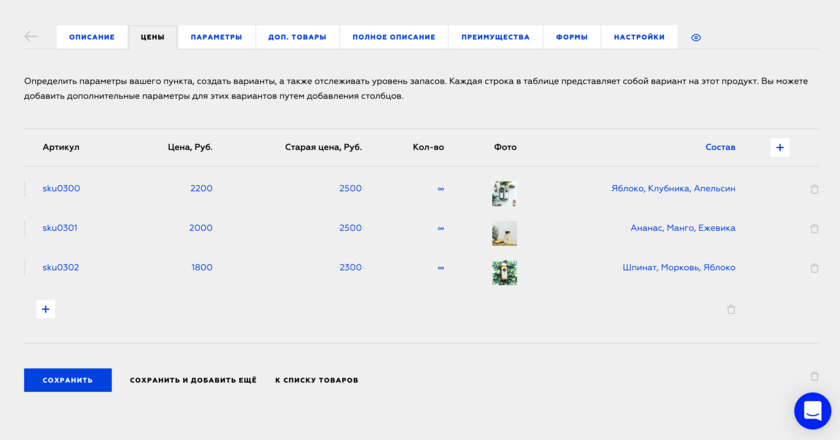The image size is (840, 440).
Task: Click the Артикул column header
Action: coord(61,147)
